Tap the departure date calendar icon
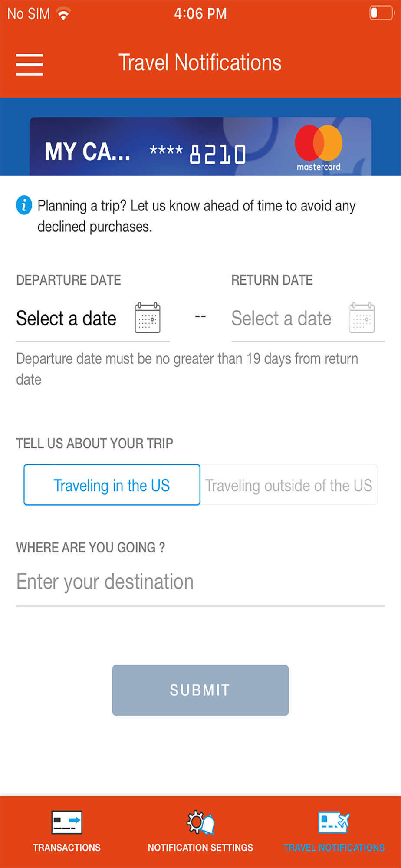401x868 pixels. pos(148,318)
